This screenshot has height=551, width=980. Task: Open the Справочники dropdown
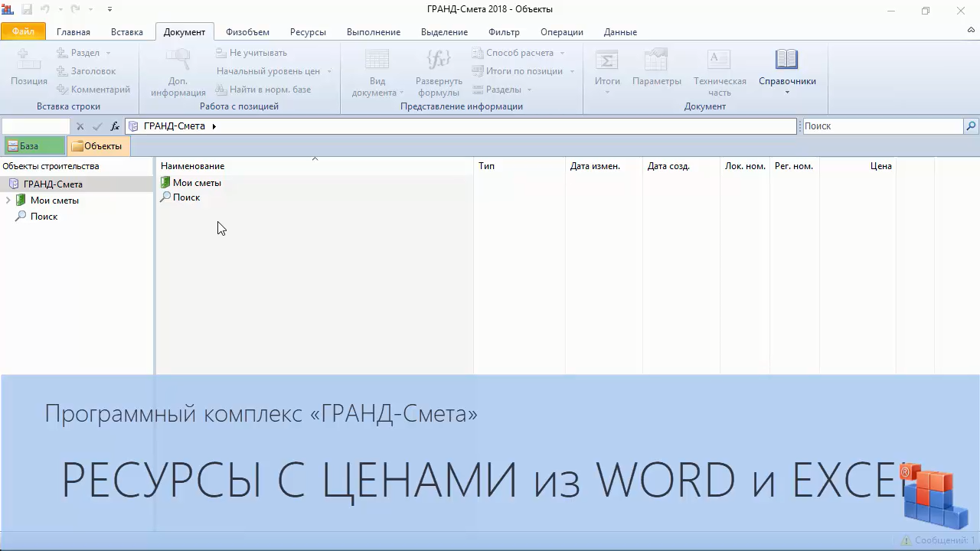pyautogui.click(x=787, y=73)
